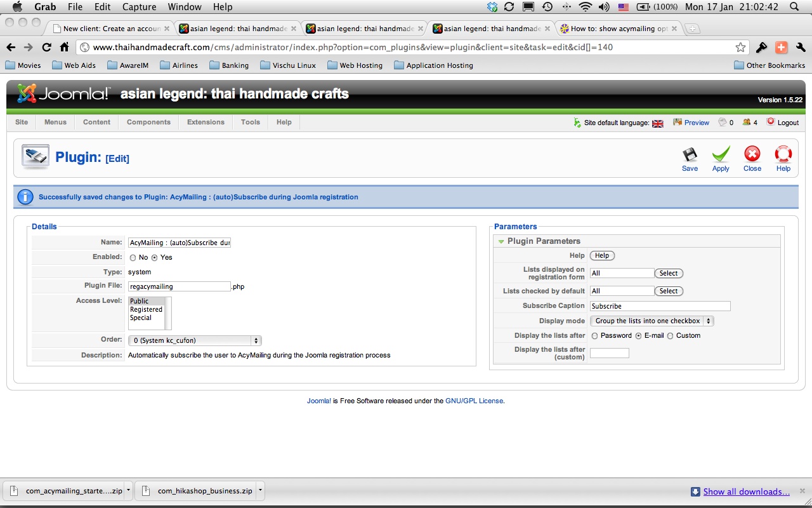Click the logged-in users icon showing 4
812x508 pixels.
[x=747, y=123]
